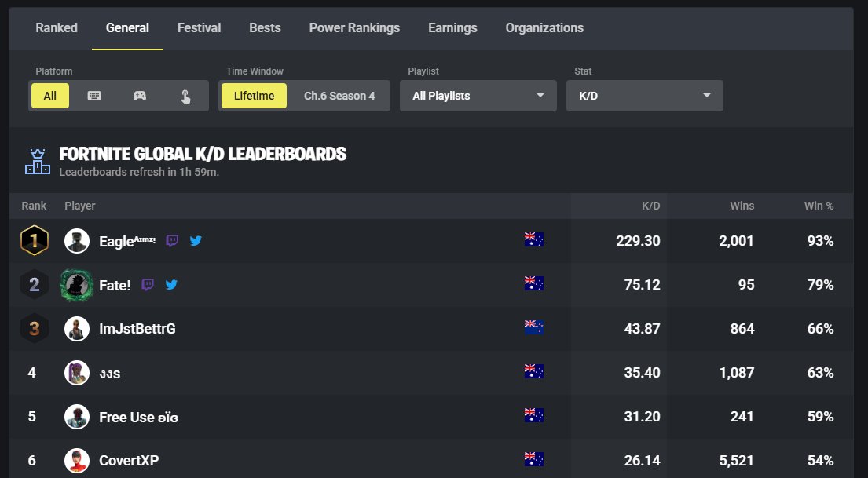Click the silver rank 2 badge

coord(35,284)
